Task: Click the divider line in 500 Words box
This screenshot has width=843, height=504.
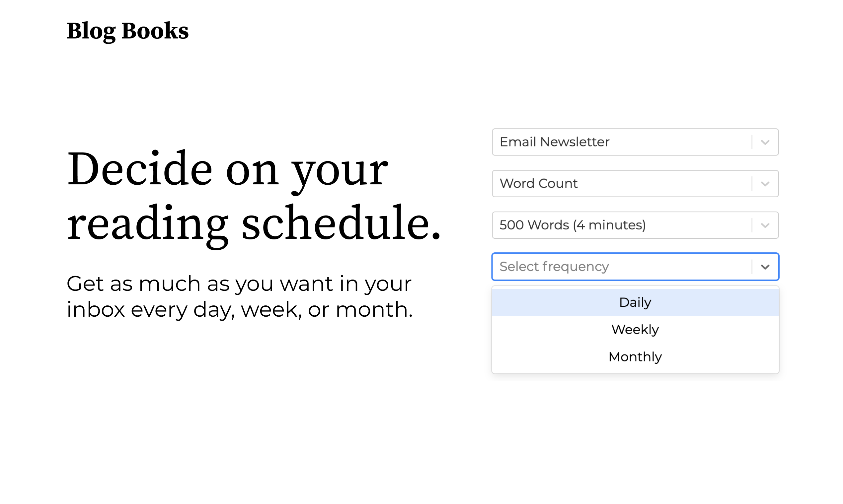Action: click(752, 225)
